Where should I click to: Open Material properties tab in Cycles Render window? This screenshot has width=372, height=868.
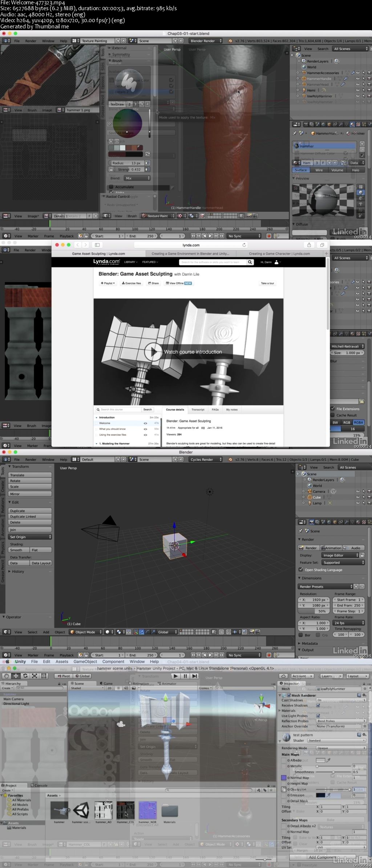(x=358, y=522)
